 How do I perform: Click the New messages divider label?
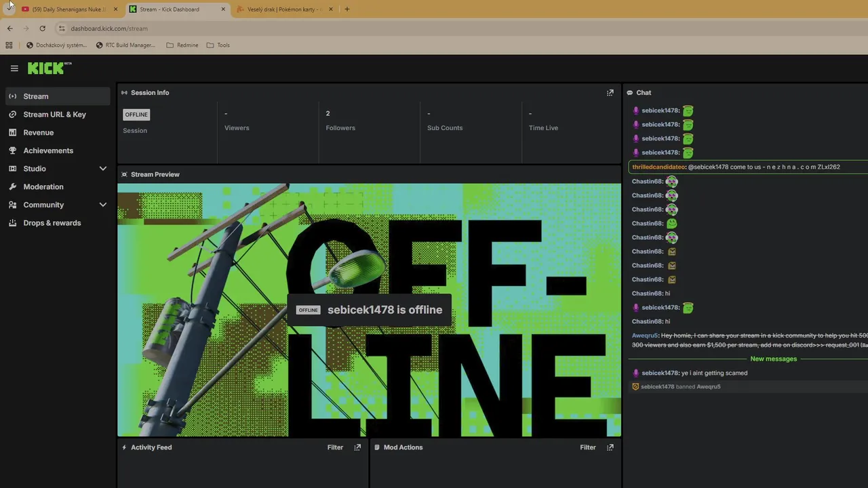click(x=774, y=359)
